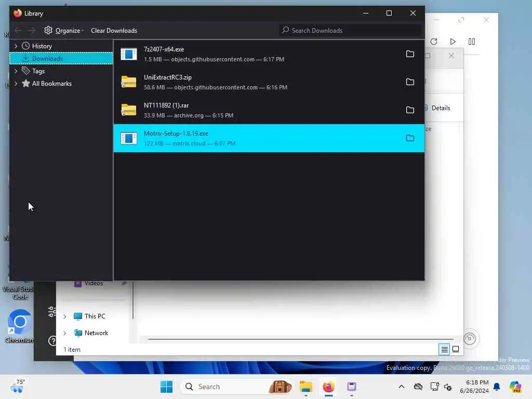The height and width of the screenshot is (399, 532).
Task: Open File Explorer from the taskbar
Action: coord(305,387)
